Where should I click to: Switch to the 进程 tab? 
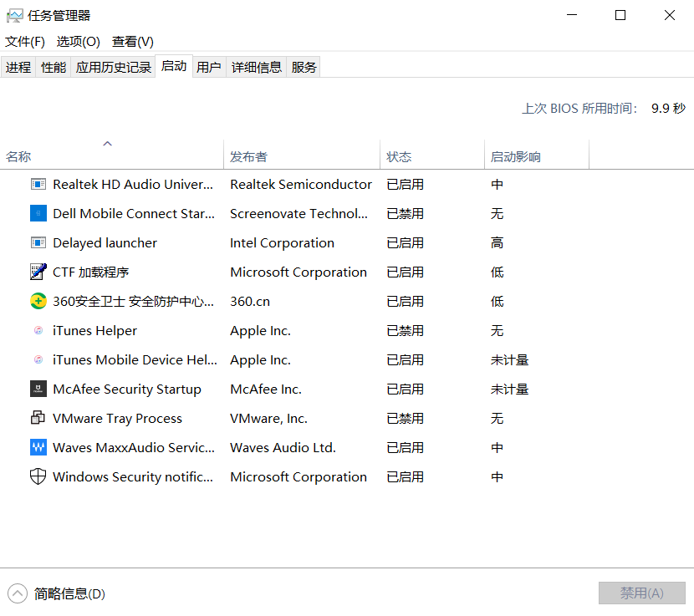[x=18, y=67]
